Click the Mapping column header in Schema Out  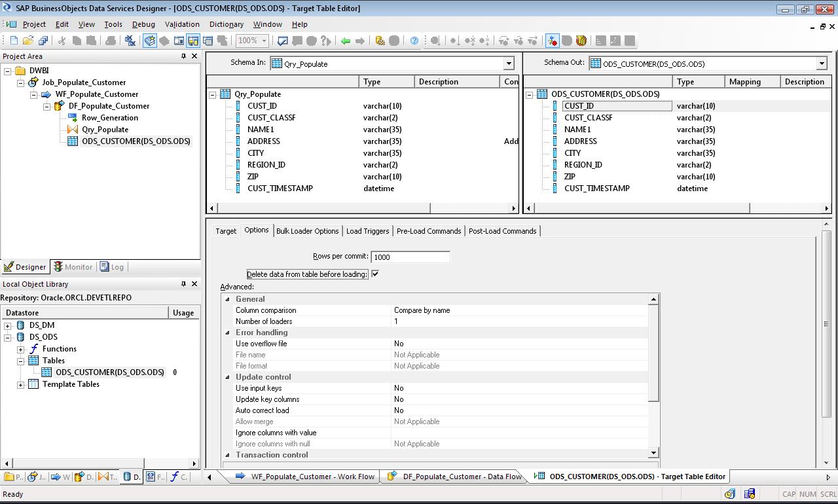(x=752, y=82)
